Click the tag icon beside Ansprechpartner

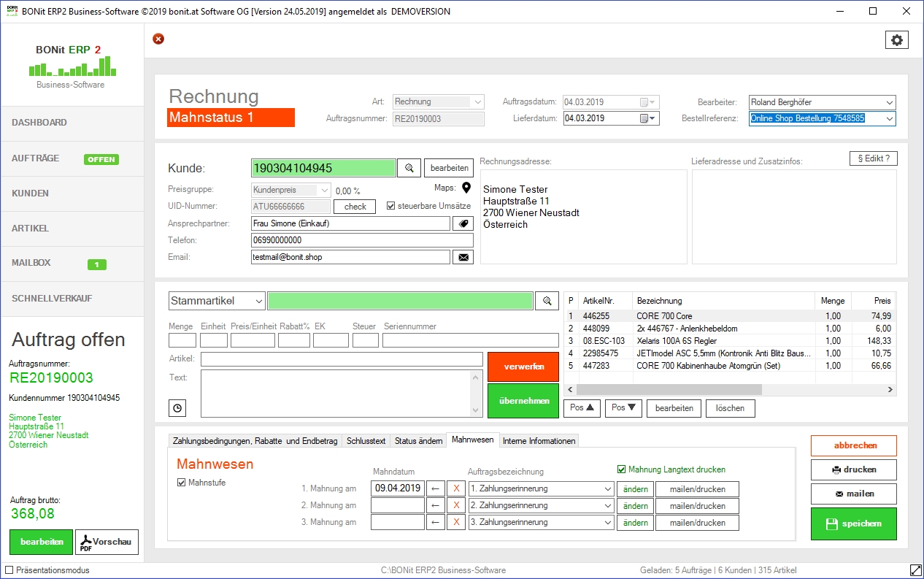click(463, 223)
